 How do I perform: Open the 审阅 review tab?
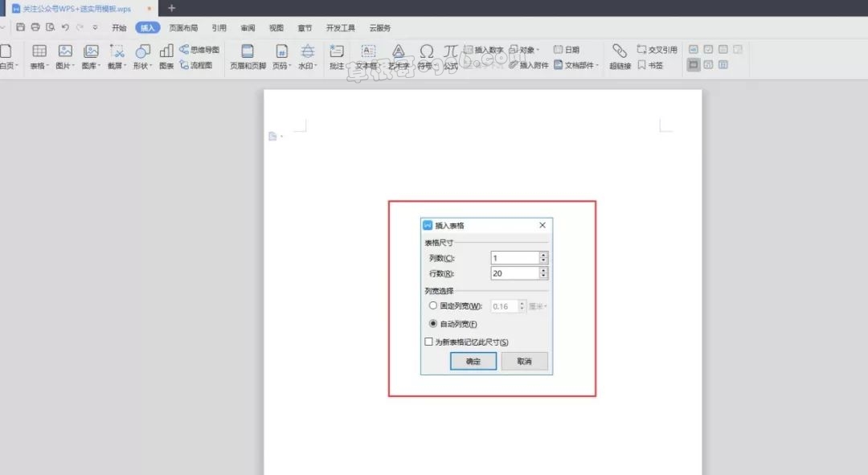(248, 28)
